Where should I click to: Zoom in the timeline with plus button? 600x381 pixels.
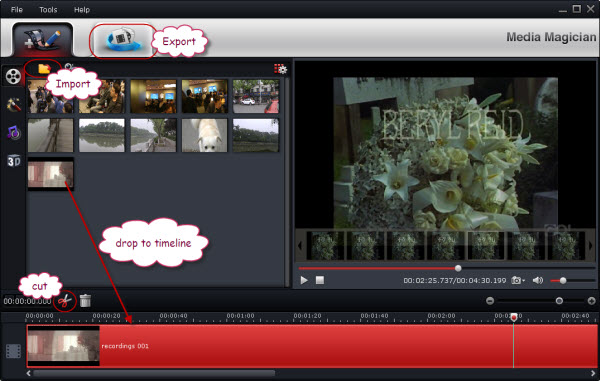pos(592,301)
